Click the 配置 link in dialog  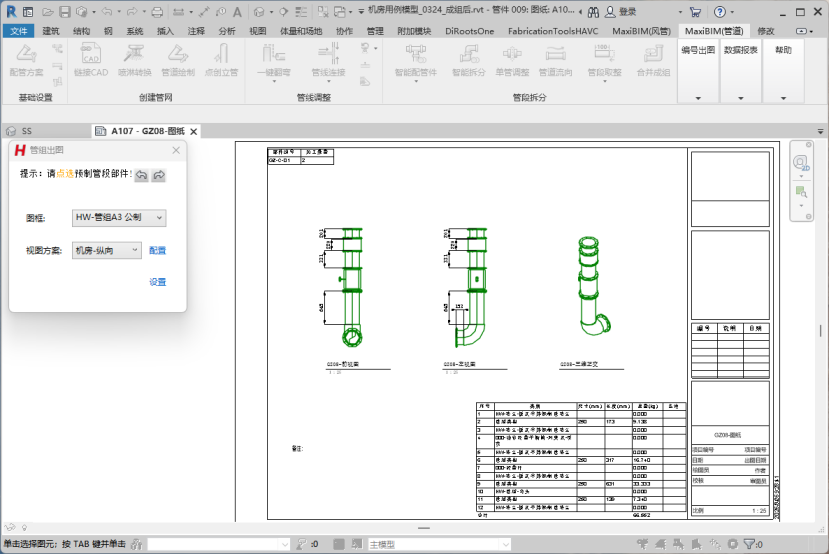[158, 251]
